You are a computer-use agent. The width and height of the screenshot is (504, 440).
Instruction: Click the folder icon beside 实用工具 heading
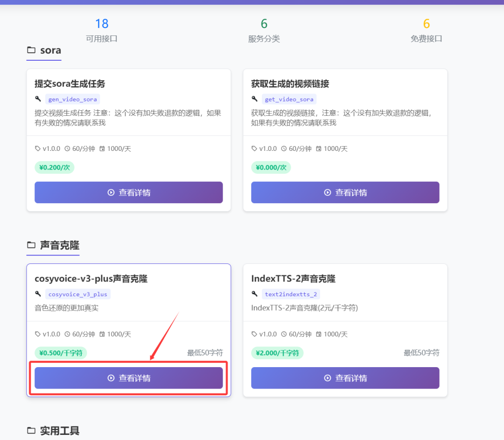coord(31,430)
